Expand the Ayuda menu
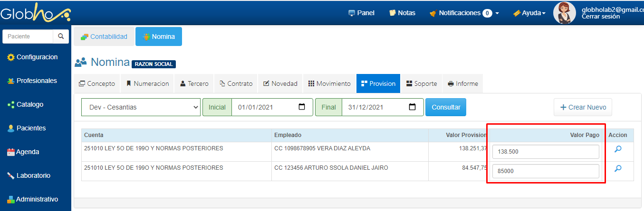 (x=529, y=13)
